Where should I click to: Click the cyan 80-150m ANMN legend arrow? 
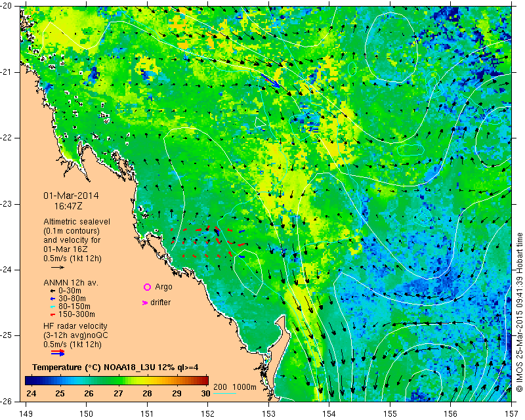[52, 306]
